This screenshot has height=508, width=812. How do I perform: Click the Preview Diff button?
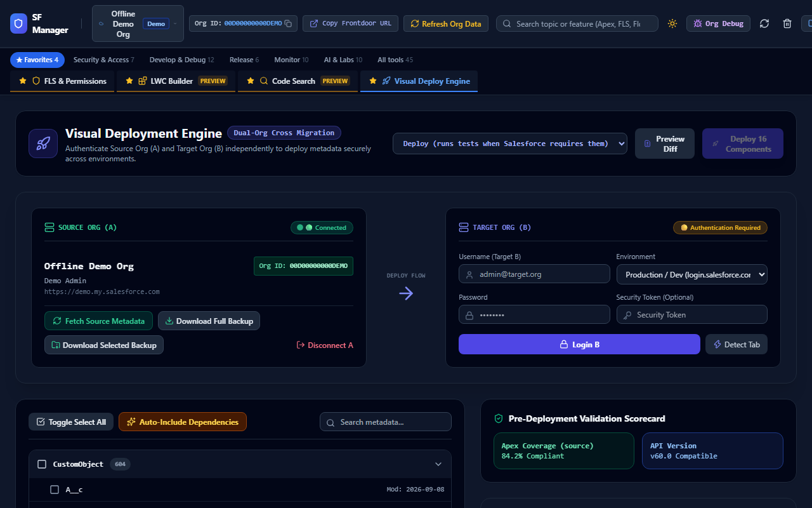coord(664,144)
